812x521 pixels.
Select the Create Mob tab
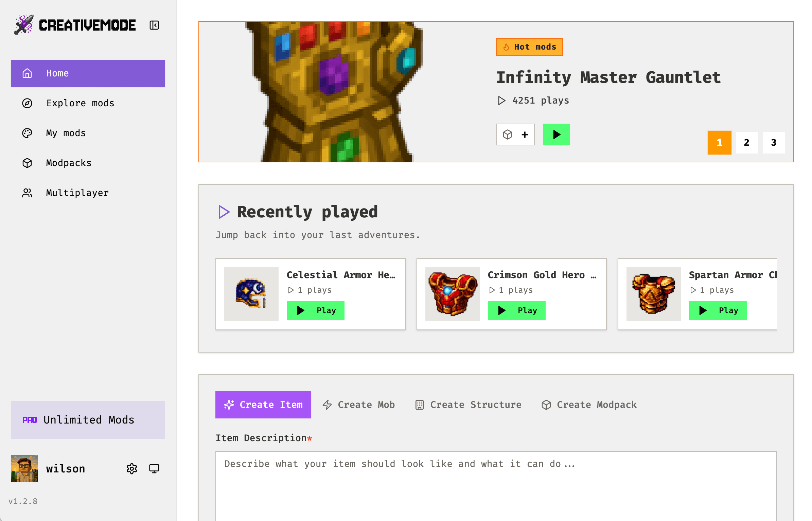[359, 405]
